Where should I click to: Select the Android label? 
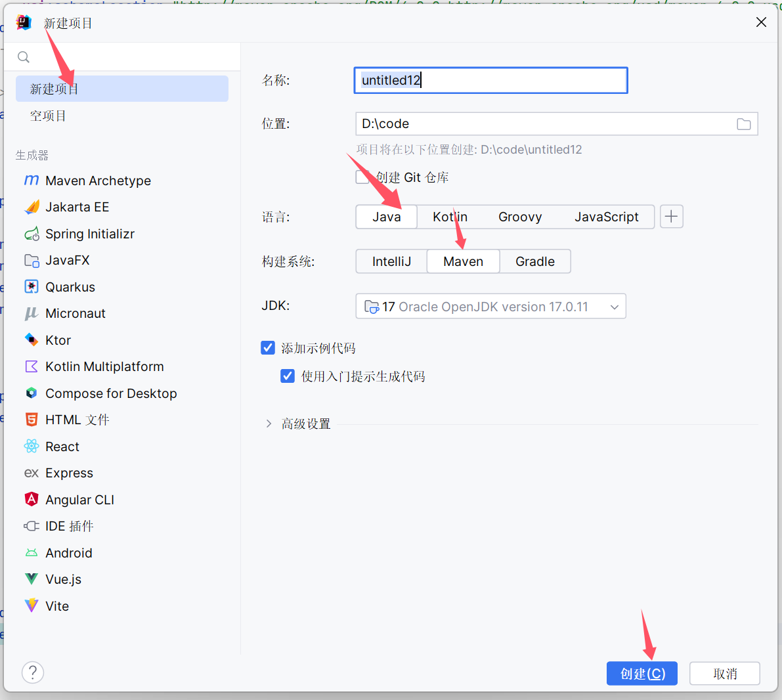(x=69, y=553)
